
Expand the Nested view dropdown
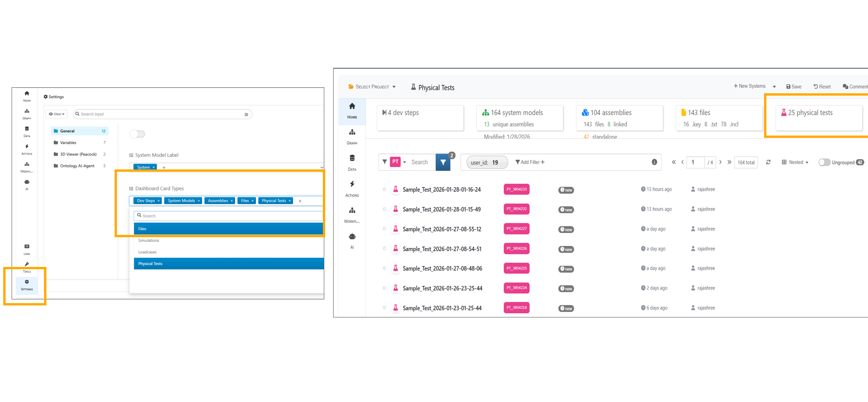(x=795, y=162)
